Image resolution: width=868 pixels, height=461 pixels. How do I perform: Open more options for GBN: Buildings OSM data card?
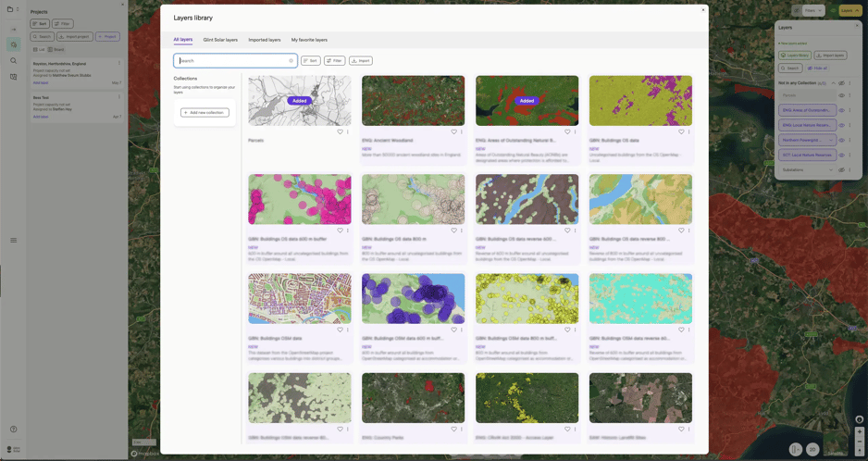tap(348, 330)
